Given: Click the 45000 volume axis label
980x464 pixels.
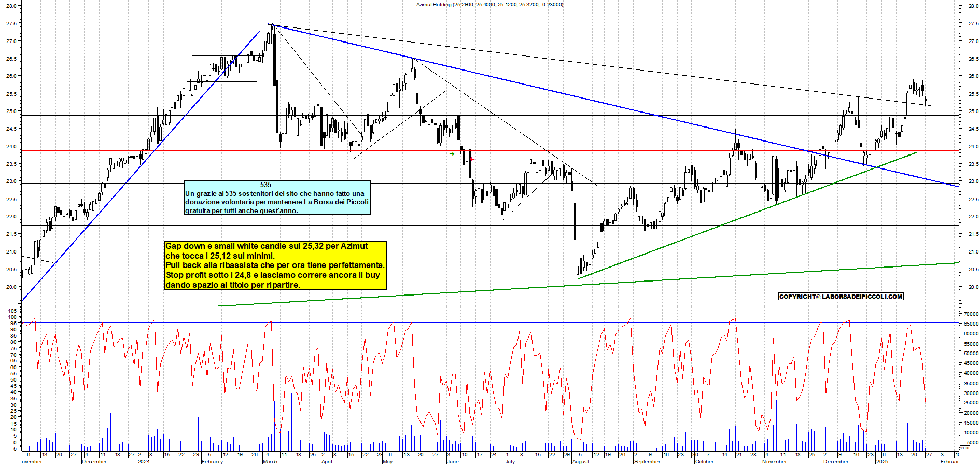Looking at the screenshot, I should click(971, 364).
